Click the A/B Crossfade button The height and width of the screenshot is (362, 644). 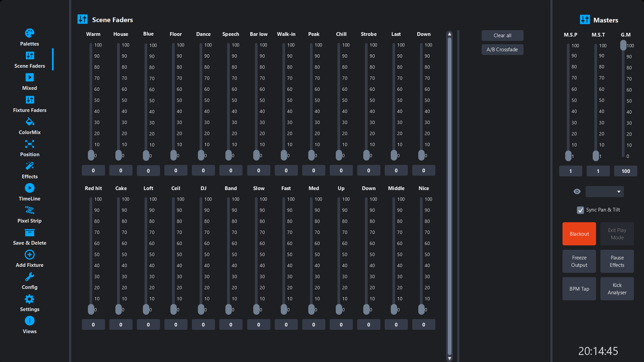click(502, 50)
